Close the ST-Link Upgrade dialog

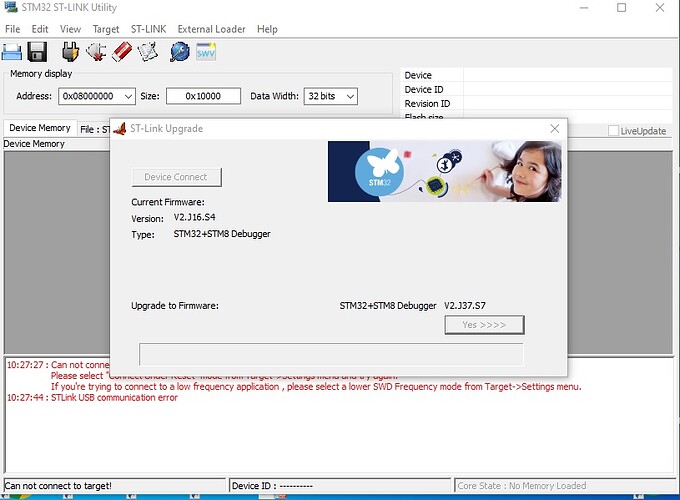tap(554, 129)
